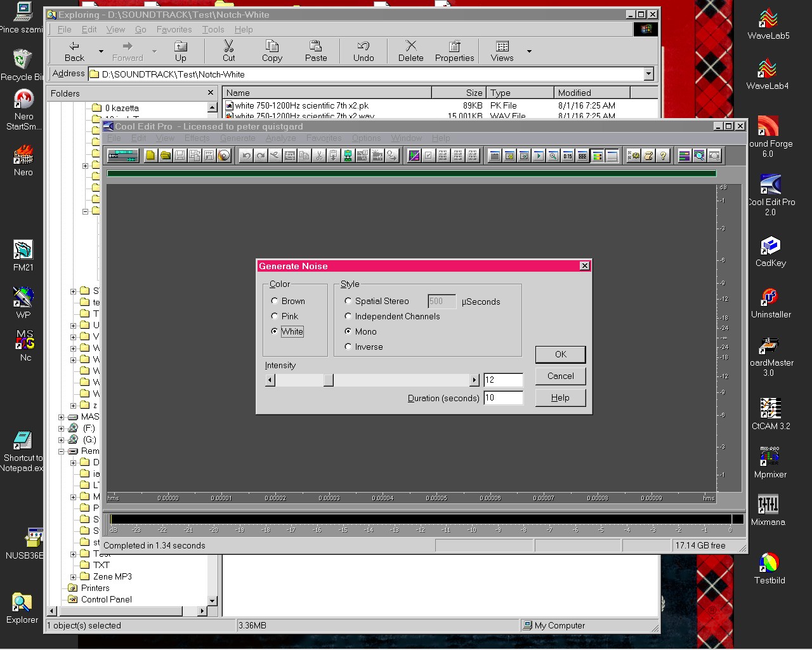The image size is (812, 650).
Task: Click the CD icon in Cool Edit toolbar
Action: tap(224, 156)
